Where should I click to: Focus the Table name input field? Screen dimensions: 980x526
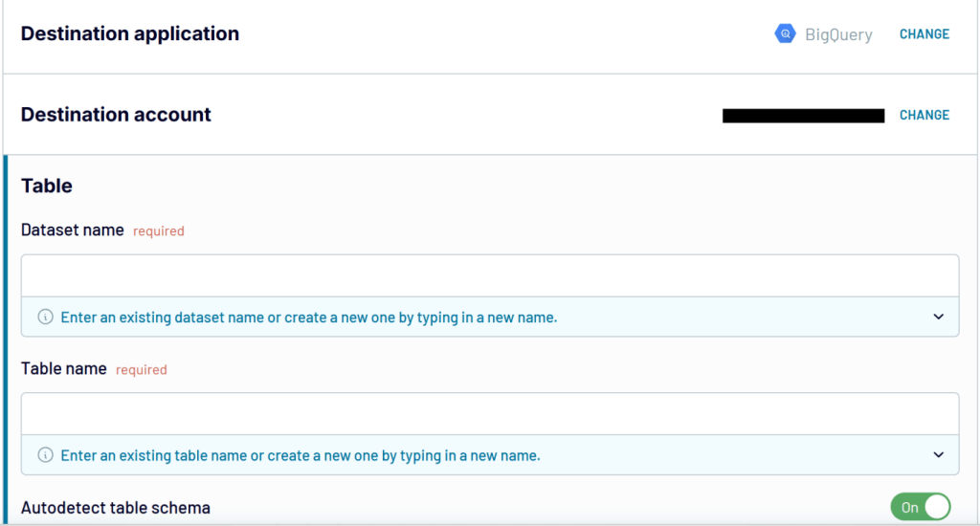tap(490, 413)
